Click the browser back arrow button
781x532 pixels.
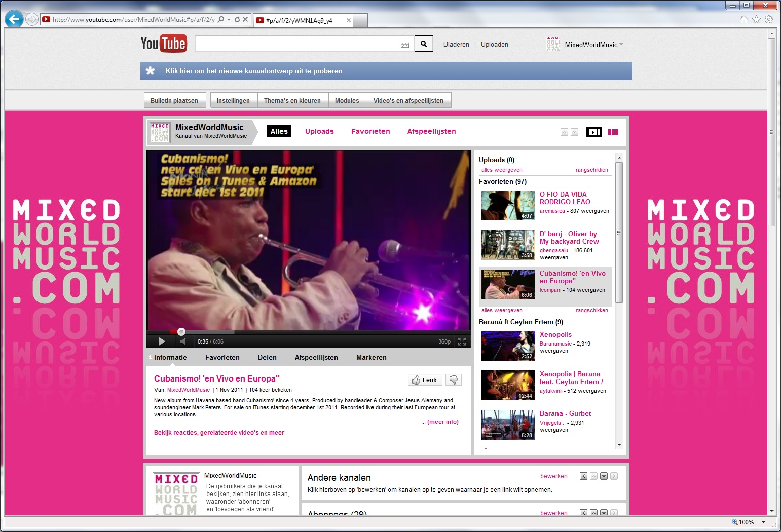coord(14,19)
